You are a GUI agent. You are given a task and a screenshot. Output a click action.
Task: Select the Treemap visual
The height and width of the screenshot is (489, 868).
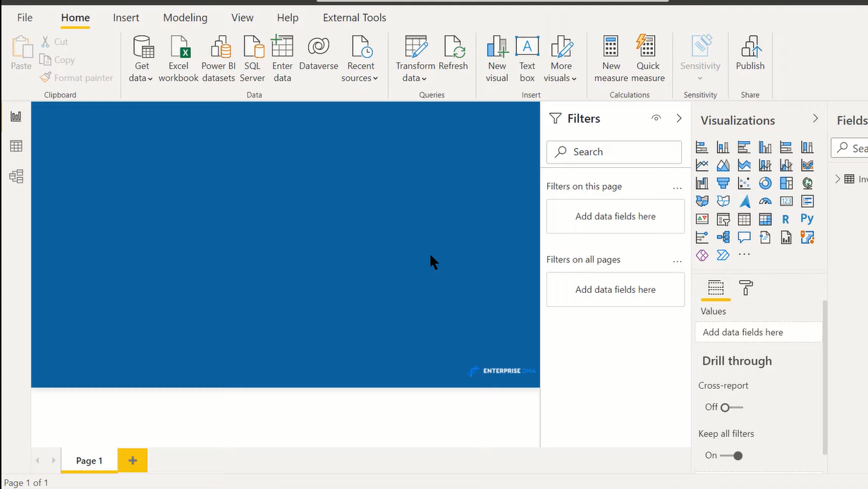coord(786,183)
